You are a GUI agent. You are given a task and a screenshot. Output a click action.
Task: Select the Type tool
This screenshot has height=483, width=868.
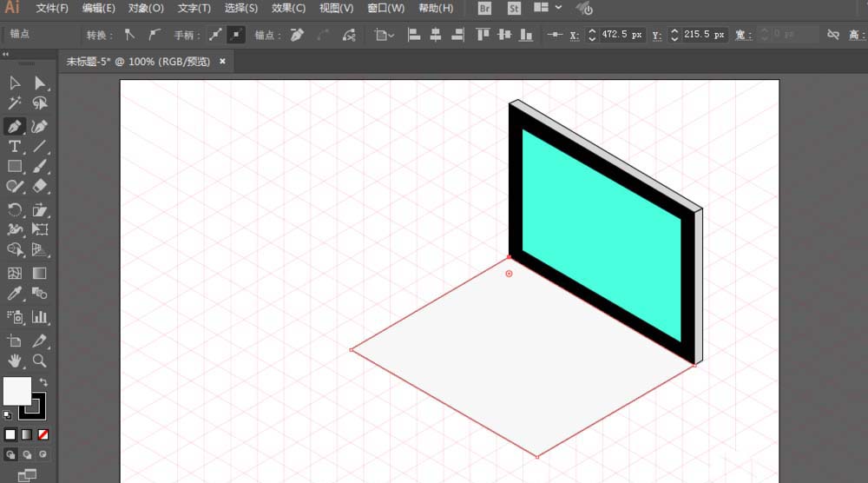click(15, 146)
